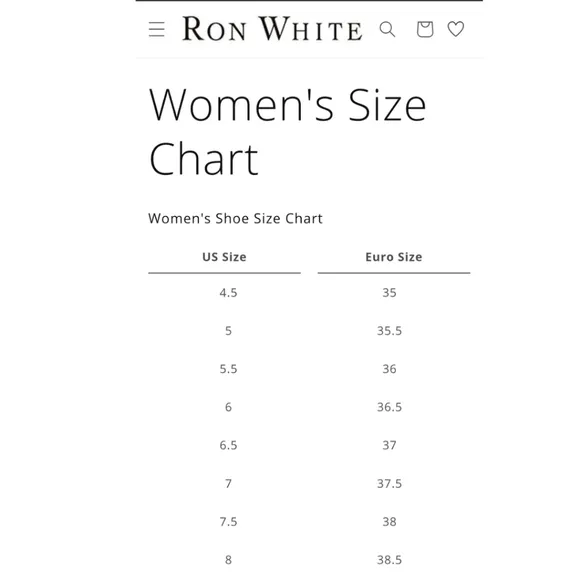The image size is (580, 580).
Task: Select Euro size 35 cell
Action: (389, 293)
